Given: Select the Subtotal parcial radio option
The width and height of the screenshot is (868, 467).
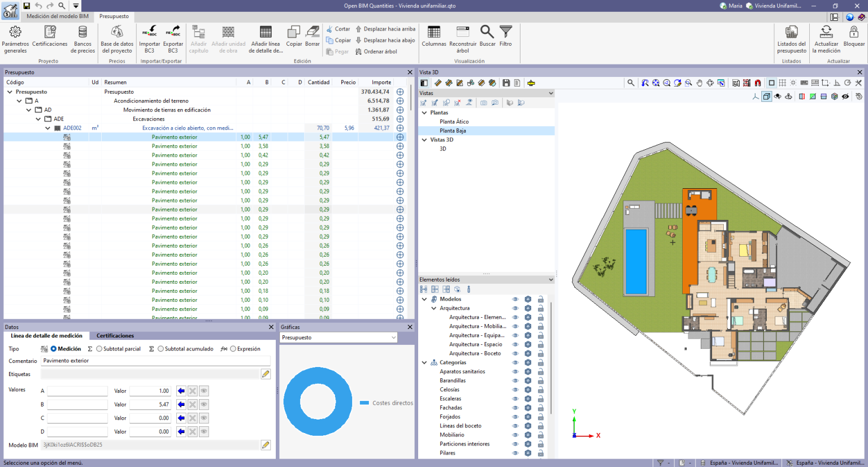Looking at the screenshot, I should (99, 349).
